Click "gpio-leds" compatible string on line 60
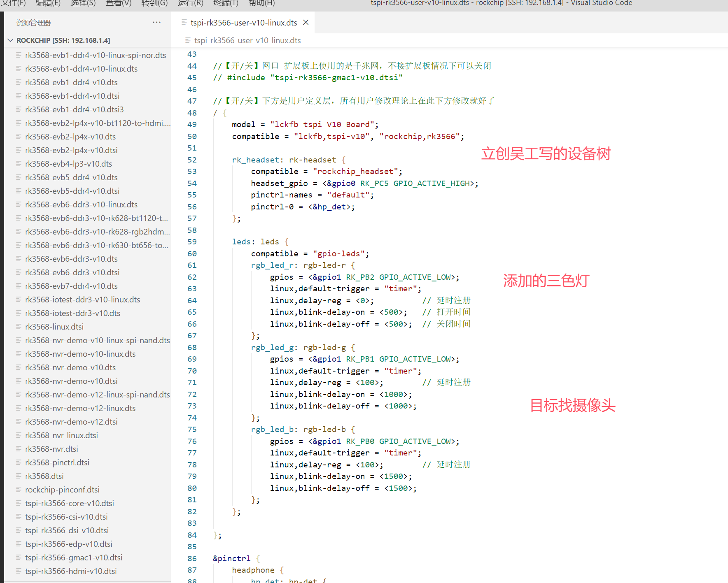The height and width of the screenshot is (583, 728). pos(338,253)
